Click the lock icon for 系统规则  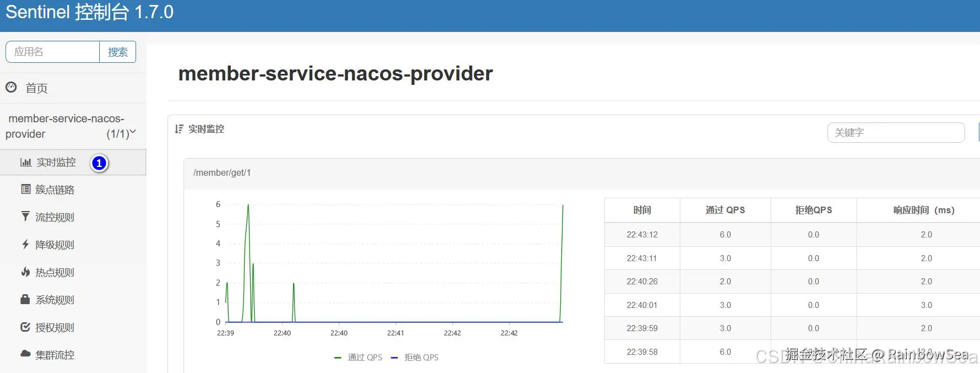(x=25, y=299)
